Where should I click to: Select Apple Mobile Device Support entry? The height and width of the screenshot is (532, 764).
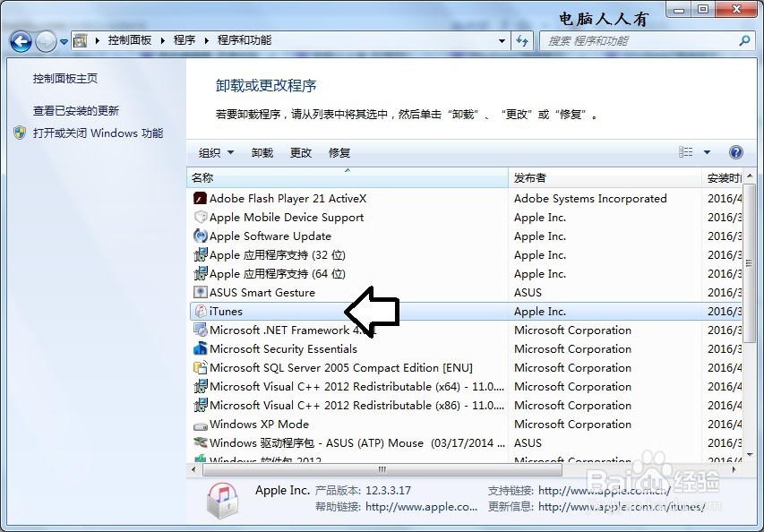(287, 218)
